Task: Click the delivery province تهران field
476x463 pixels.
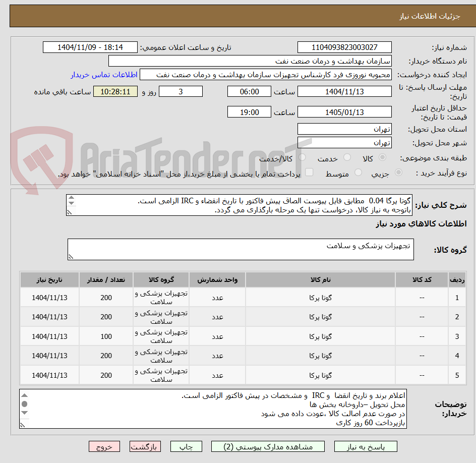Action: [x=344, y=129]
